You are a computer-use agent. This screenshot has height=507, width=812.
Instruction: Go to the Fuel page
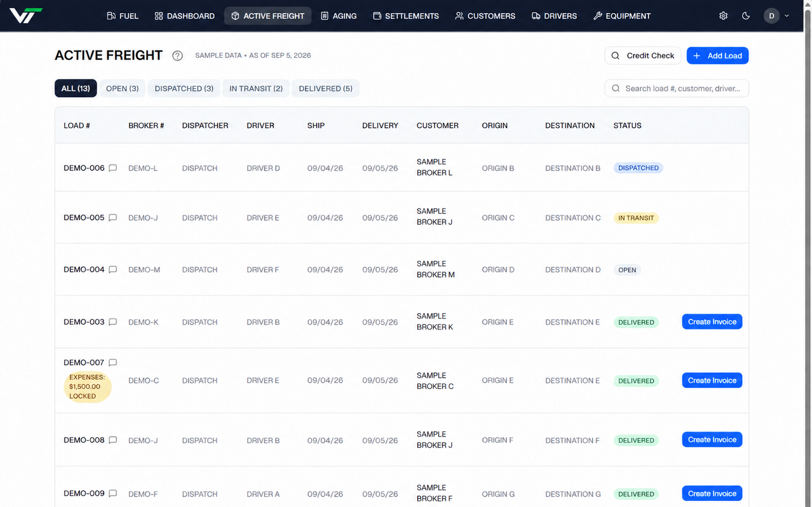(x=123, y=16)
